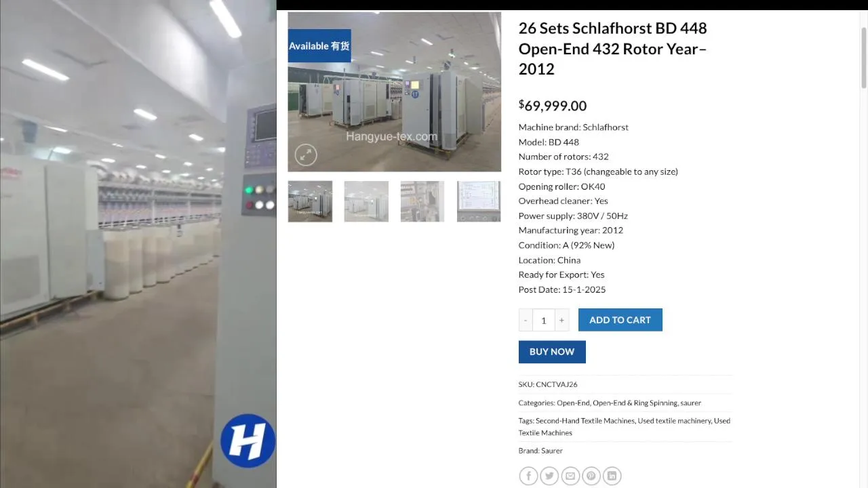Share product on Facebook
The width and height of the screenshot is (868, 488).
pos(528,476)
